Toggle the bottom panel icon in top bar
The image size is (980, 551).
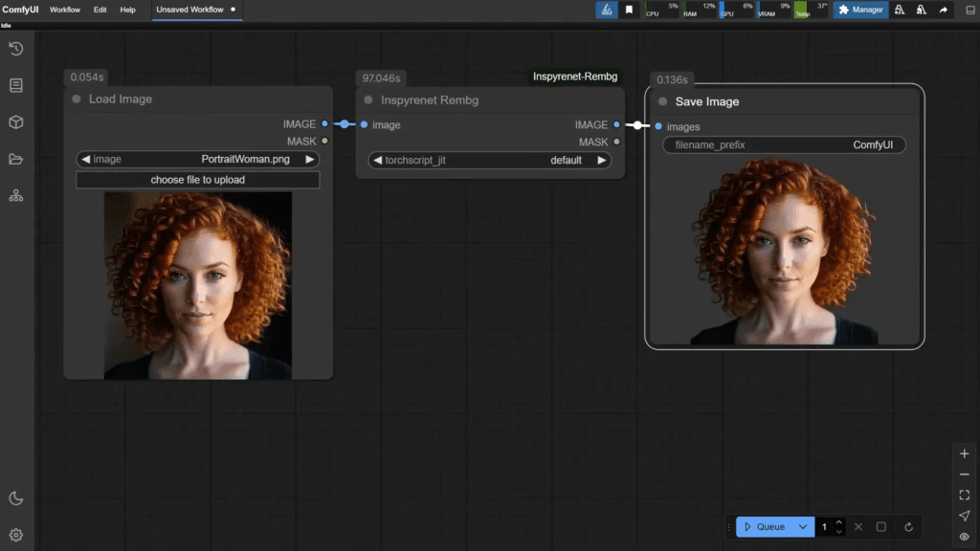(x=969, y=10)
